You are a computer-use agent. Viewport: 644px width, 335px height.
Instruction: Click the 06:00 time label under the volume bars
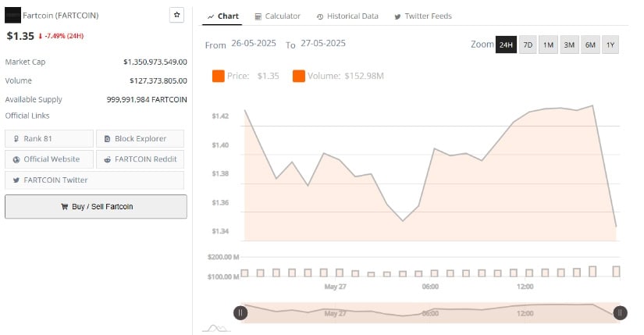coord(430,287)
